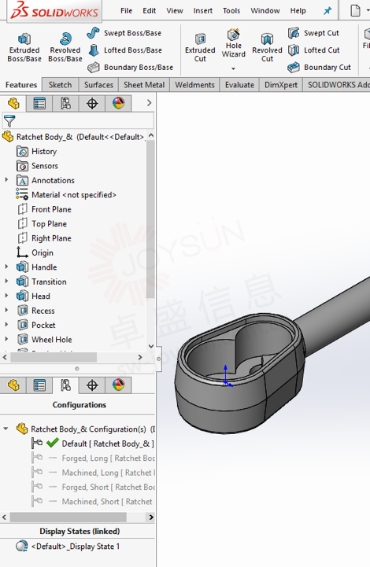Switch to the Sheet Metal tab

click(144, 85)
